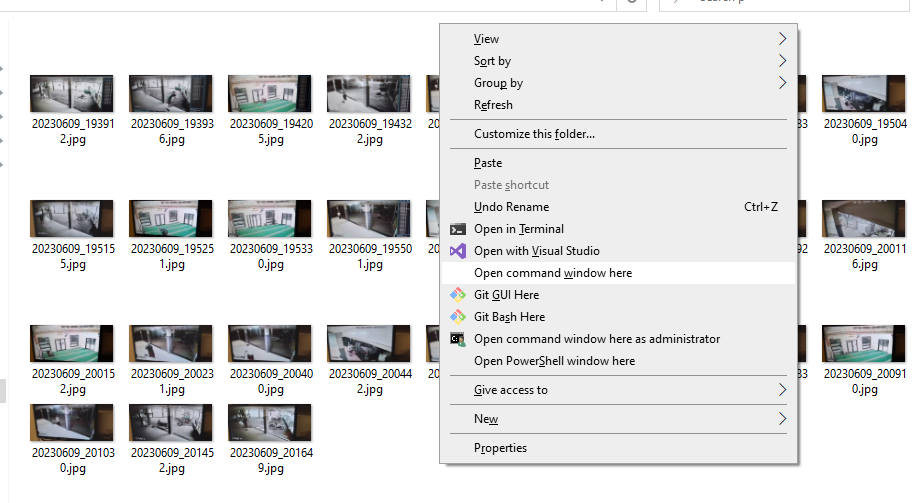Select thumbnail 20230609_195330.jpg
Viewport: 913px width, 503px height.
click(270, 218)
